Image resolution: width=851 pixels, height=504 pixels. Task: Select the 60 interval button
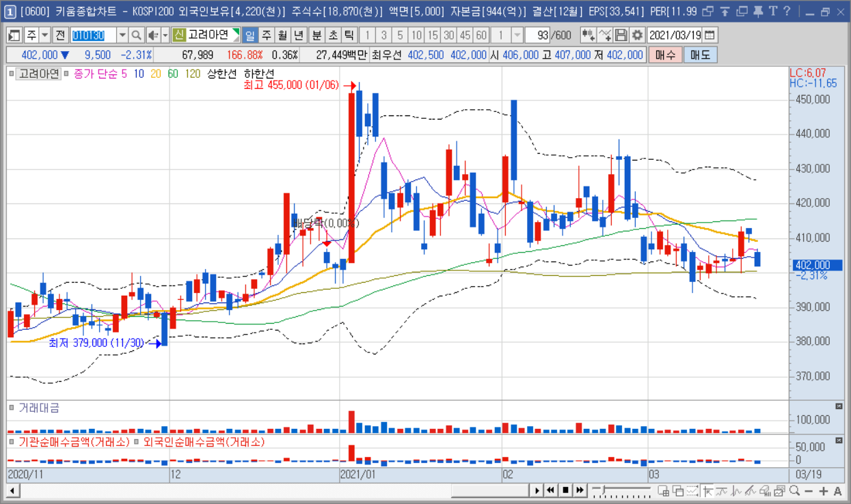point(481,35)
